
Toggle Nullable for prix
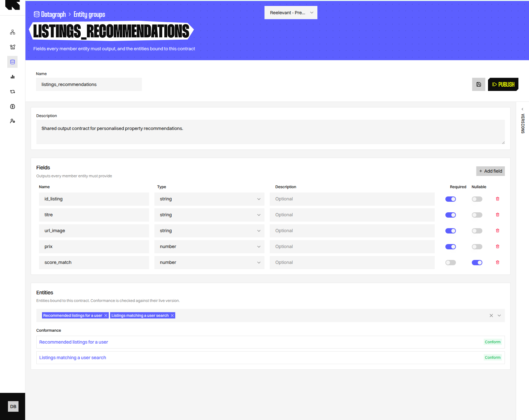(x=477, y=247)
